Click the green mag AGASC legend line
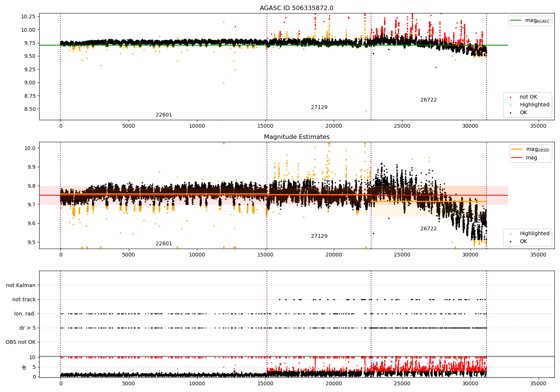 pyautogui.click(x=516, y=21)
